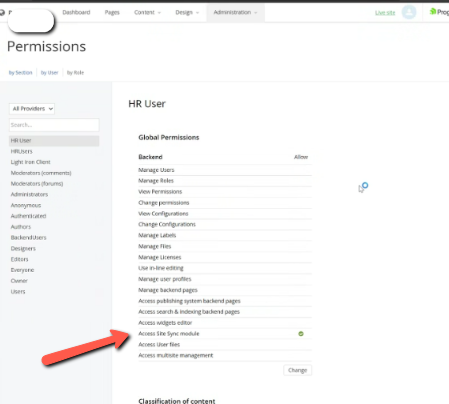Viewport: 449px width, 404px height.
Task: Select Moderators (forums) role
Action: pos(37,184)
